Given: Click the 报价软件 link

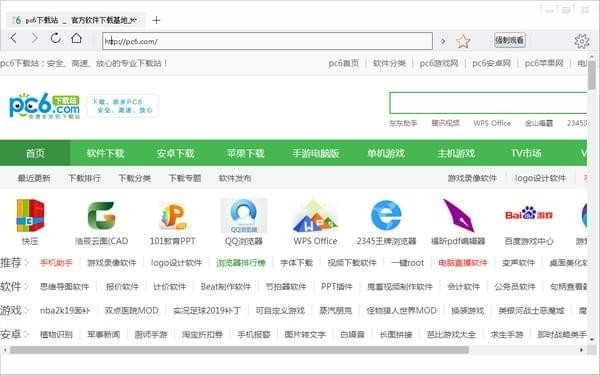Looking at the screenshot, I should pyautogui.click(x=122, y=287).
